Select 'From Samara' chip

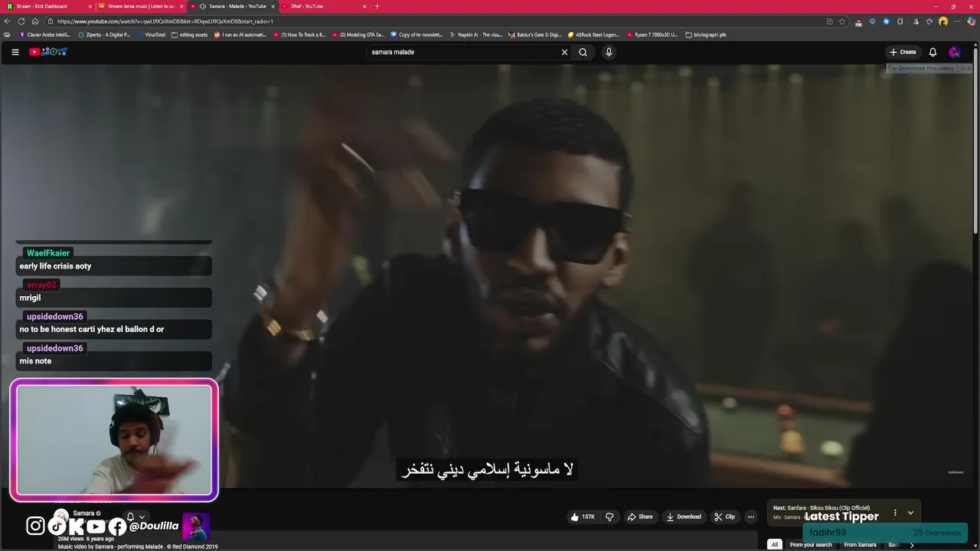click(860, 545)
